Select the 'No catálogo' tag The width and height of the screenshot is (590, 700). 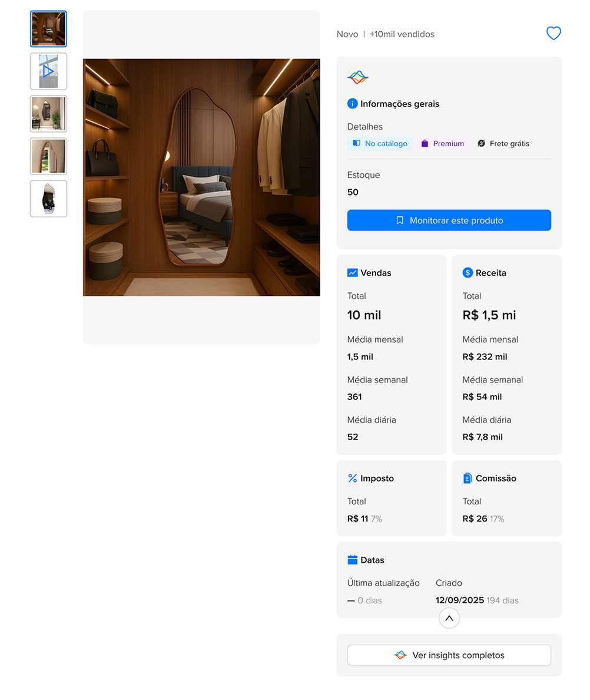coord(380,144)
